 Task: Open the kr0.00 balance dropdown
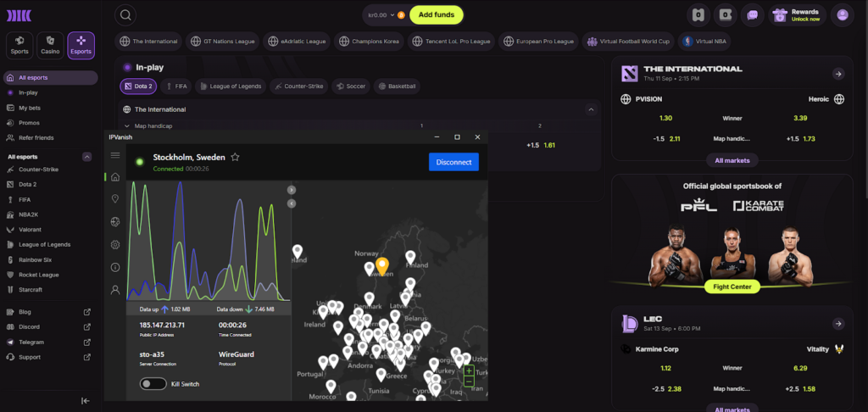tap(381, 15)
